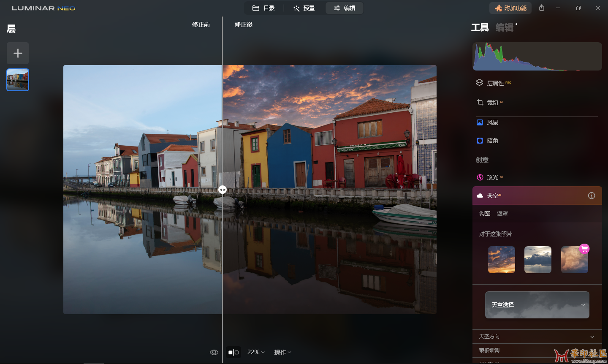Choose the orange sunset sky thumbnail
The width and height of the screenshot is (608, 364).
(x=502, y=260)
